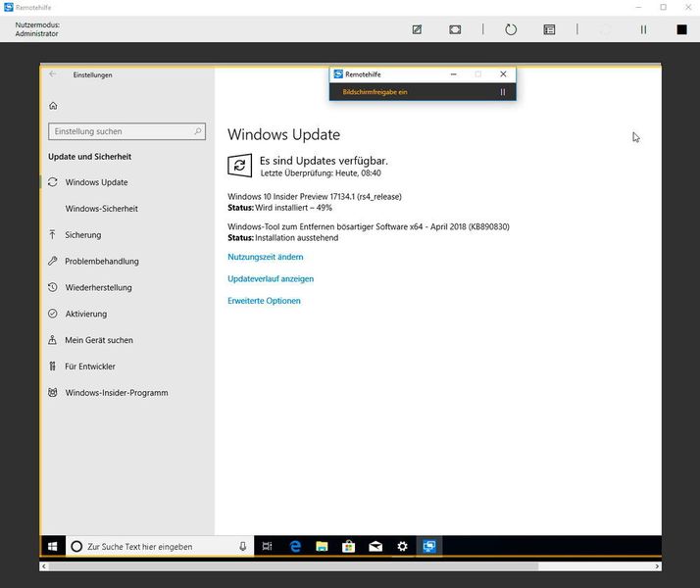Click the Cortana circle icon in taskbar
Image resolution: width=700 pixels, height=588 pixels.
[76, 546]
